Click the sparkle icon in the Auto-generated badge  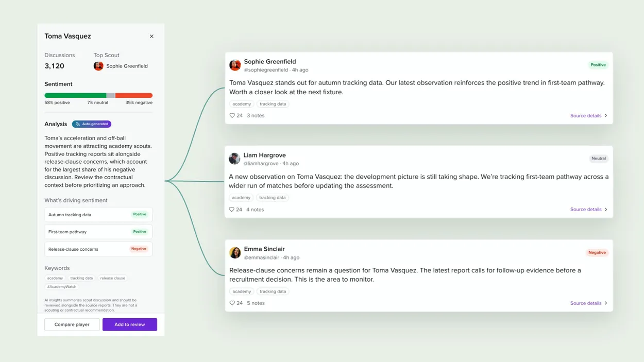click(78, 124)
